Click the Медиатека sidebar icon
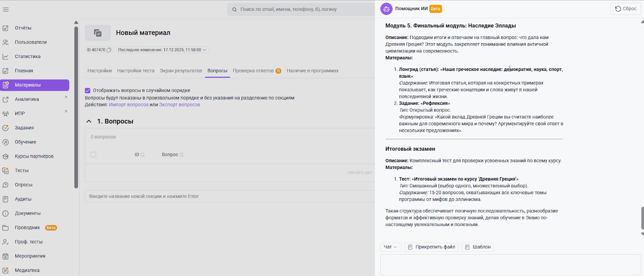Image resolution: width=644 pixels, height=276 pixels. pyautogui.click(x=6, y=270)
